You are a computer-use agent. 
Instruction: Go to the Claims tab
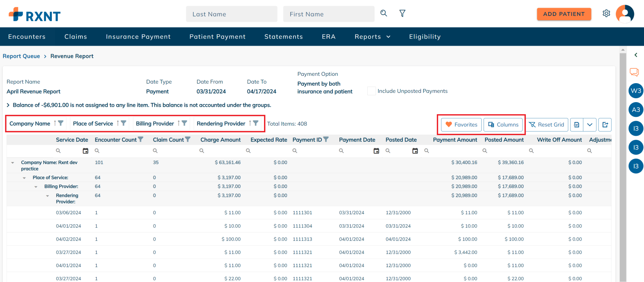(x=76, y=37)
